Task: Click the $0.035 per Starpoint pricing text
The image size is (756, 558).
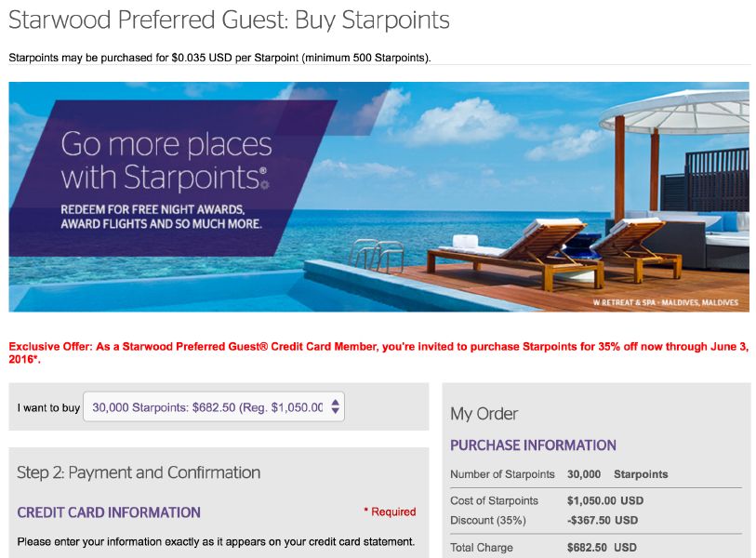Action: pos(219,58)
